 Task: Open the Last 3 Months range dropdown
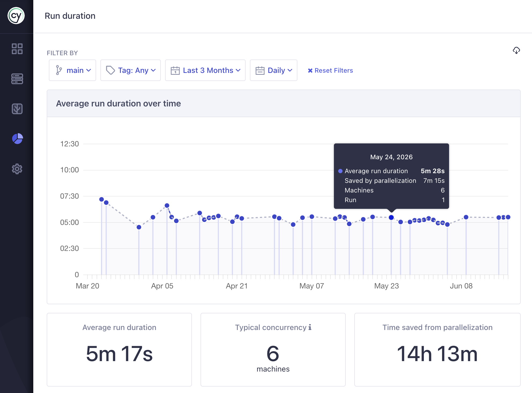(205, 70)
